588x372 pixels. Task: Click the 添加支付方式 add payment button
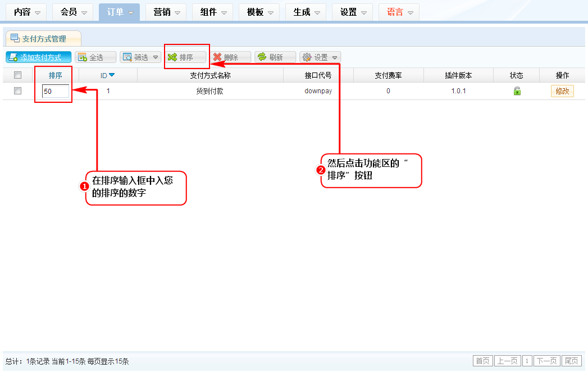point(39,57)
